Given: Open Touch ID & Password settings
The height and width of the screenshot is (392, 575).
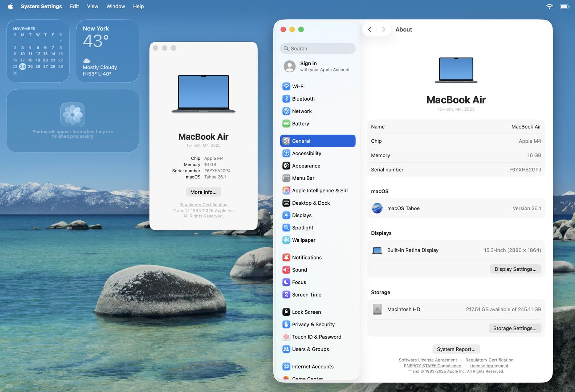Looking at the screenshot, I should click(316, 337).
